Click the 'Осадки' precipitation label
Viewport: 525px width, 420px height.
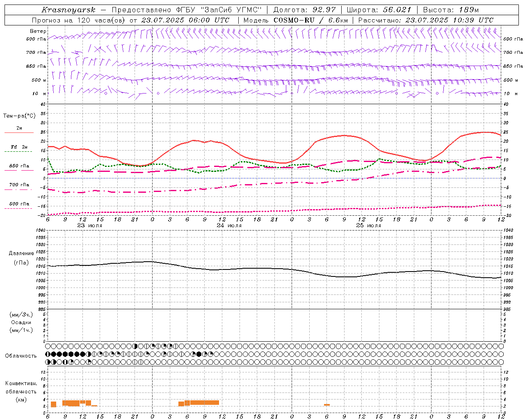(21, 322)
